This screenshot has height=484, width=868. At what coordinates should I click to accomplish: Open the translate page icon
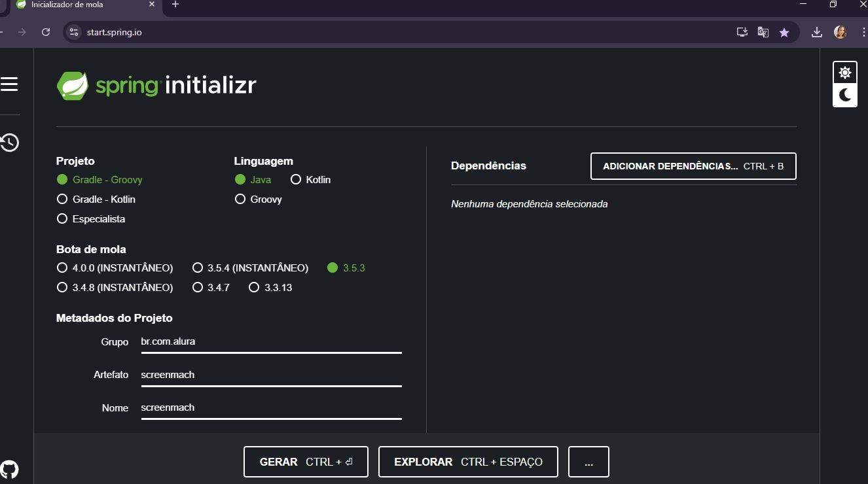tap(763, 32)
